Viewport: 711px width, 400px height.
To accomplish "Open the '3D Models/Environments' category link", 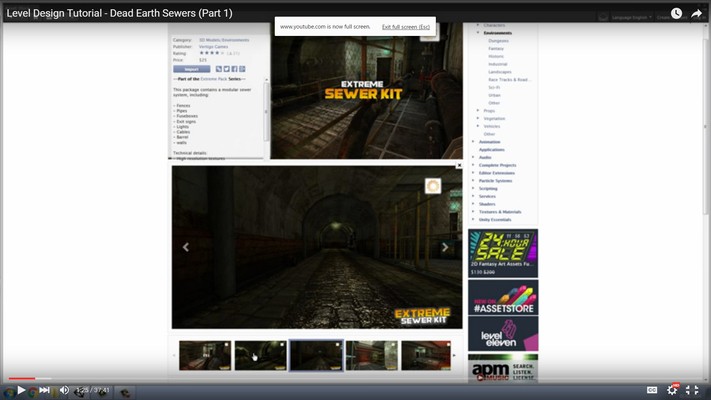I will (x=224, y=40).
